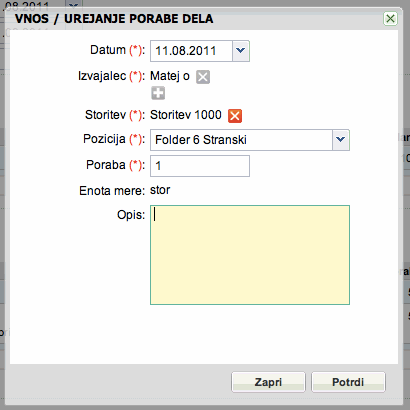The image size is (410, 410).
Task: Click the VNOS / UREJANJE PORABE DELA title bar
Action: [x=114, y=19]
